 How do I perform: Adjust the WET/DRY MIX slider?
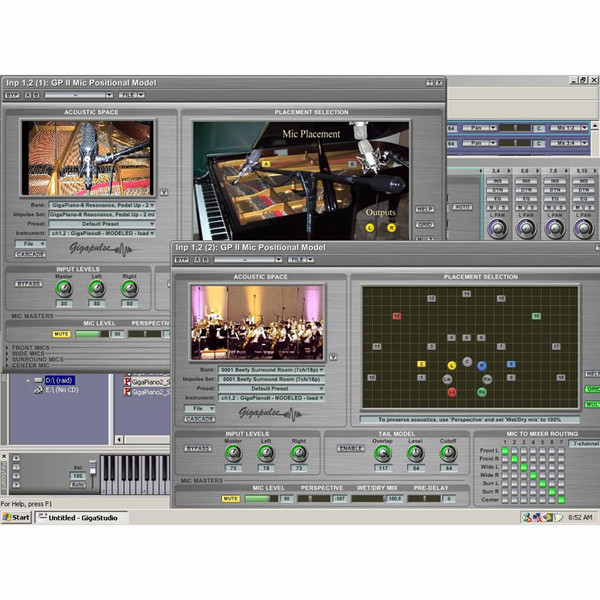pyautogui.click(x=367, y=499)
